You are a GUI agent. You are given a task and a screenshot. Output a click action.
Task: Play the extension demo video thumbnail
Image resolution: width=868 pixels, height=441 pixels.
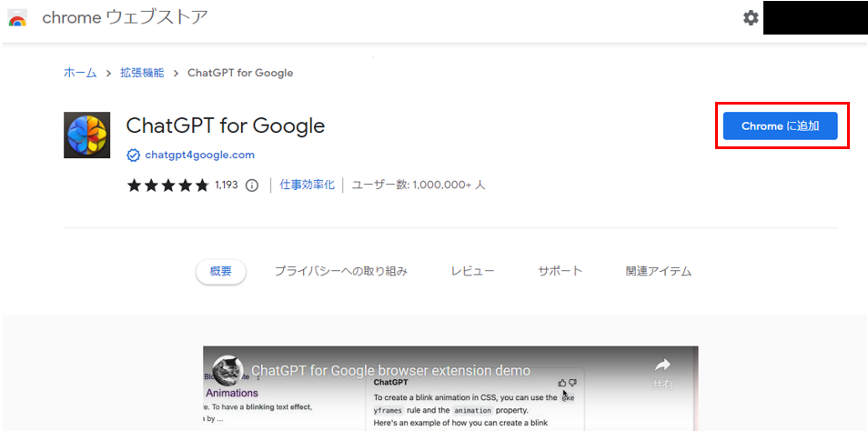450,388
